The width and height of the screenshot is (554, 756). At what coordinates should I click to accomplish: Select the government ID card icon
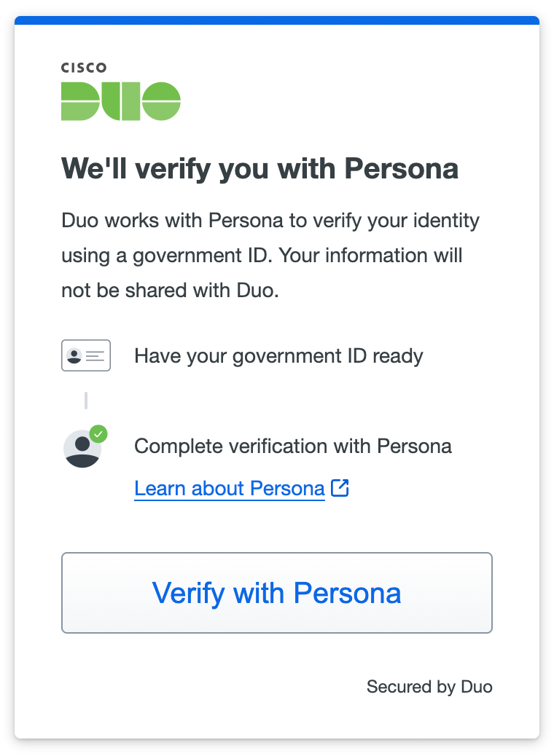85,355
